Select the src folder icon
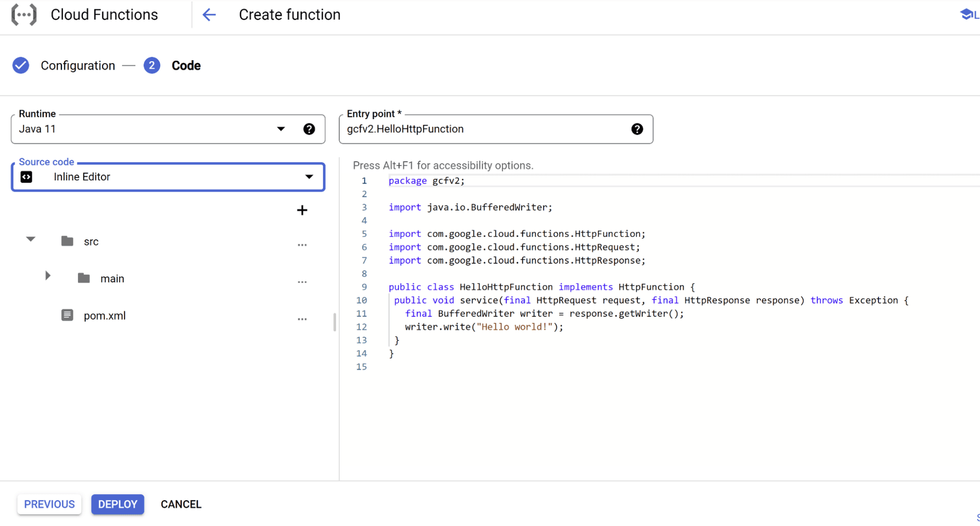This screenshot has height=526, width=980. coord(67,240)
